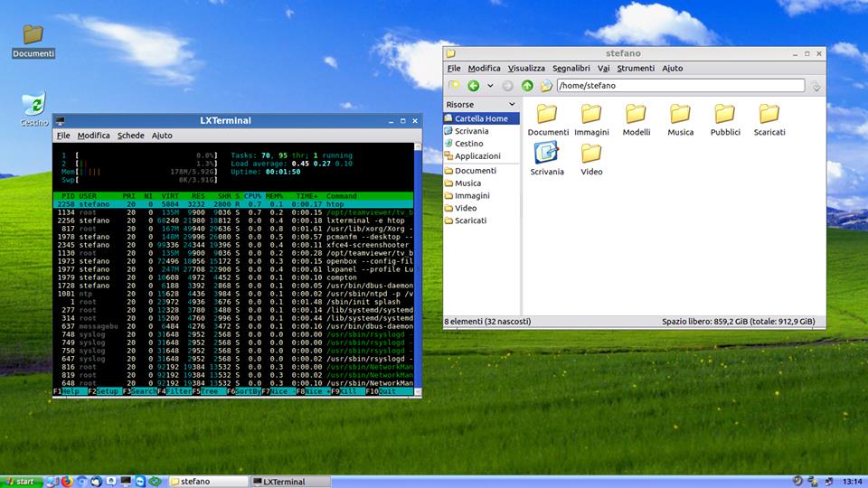
Task: Click the go-to-path icon beside address bar
Action: pyautogui.click(x=816, y=86)
